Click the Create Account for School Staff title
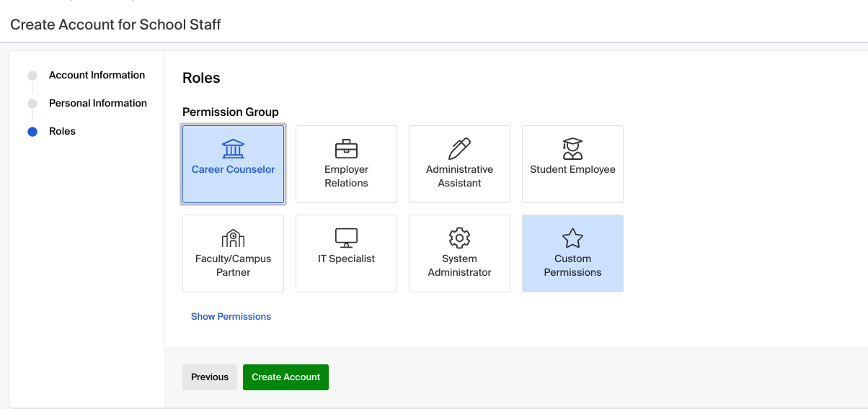The width and height of the screenshot is (868, 409). click(x=115, y=25)
